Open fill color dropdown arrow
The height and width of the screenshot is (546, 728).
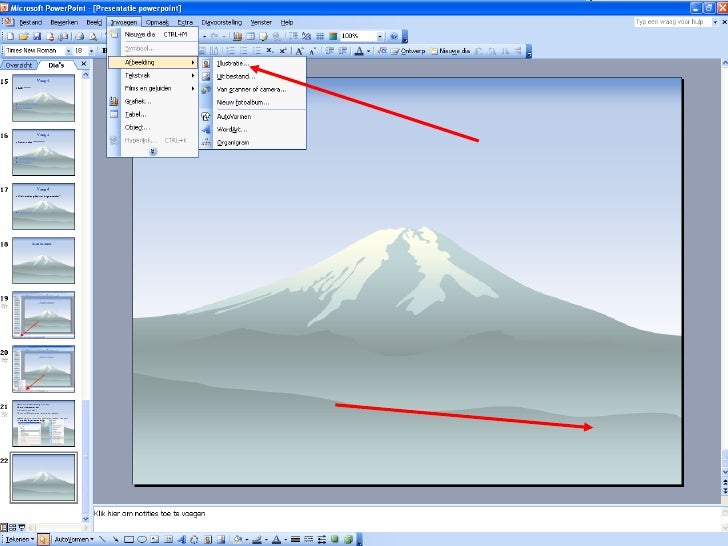247,540
